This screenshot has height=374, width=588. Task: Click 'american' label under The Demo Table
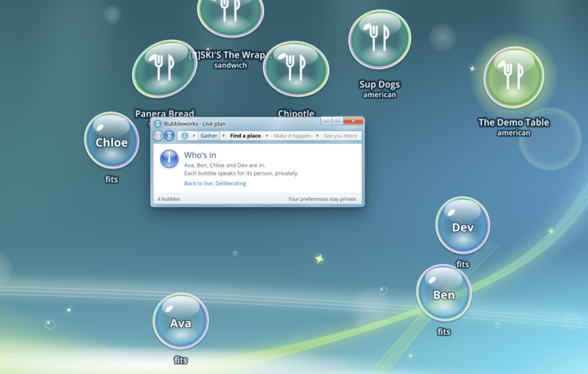[x=514, y=133]
